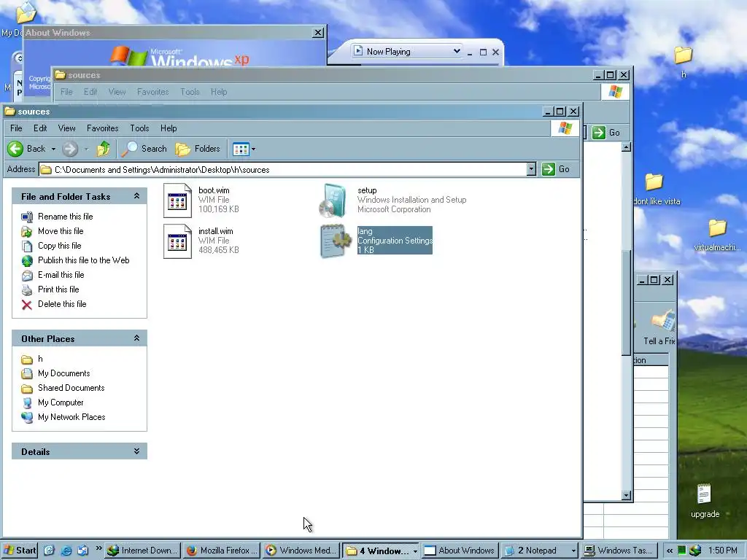Open the Forward history dropdown arrow
This screenshot has width=747, height=560.
pyautogui.click(x=86, y=149)
